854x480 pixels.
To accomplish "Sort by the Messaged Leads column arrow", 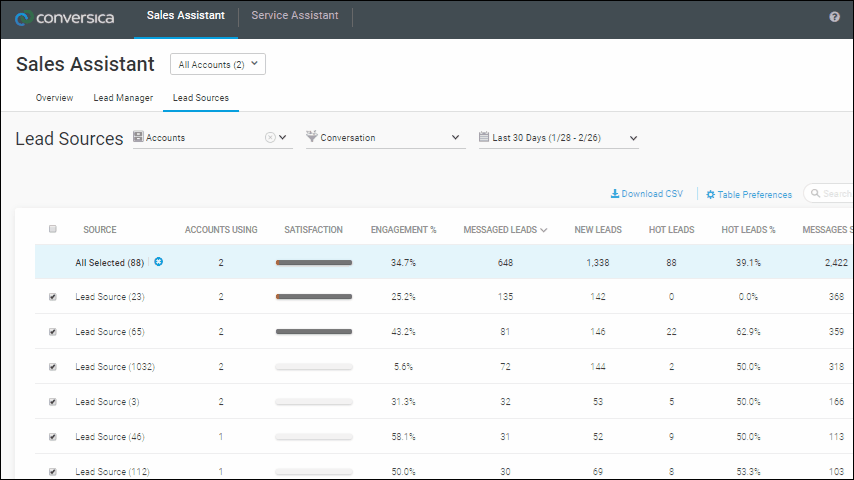I will click(544, 230).
